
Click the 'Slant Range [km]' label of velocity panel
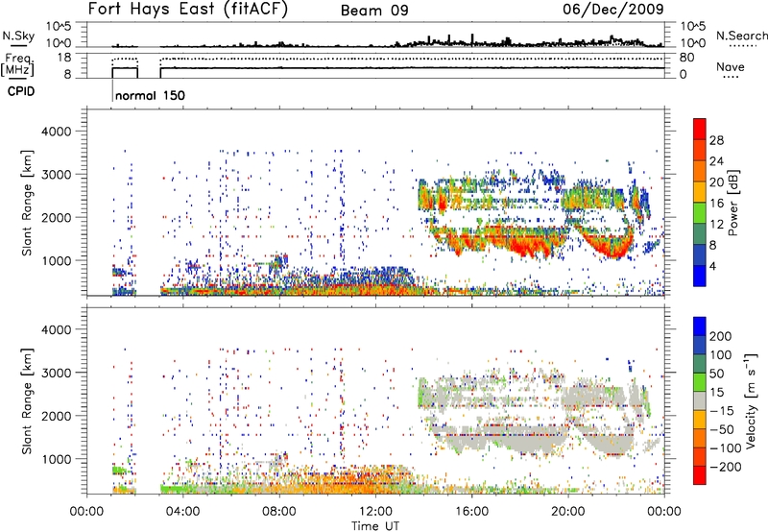coord(27,400)
